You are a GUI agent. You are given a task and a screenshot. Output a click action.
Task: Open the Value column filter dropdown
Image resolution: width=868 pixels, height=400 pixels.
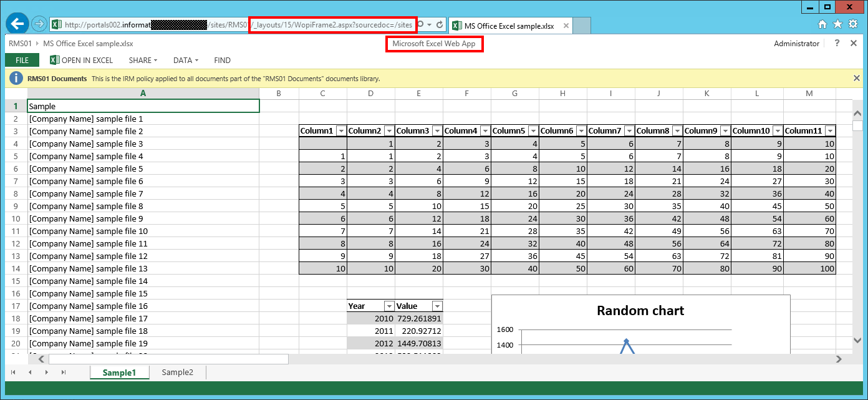point(437,306)
